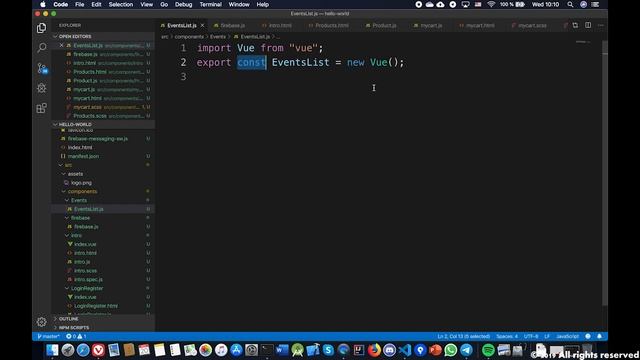Click the feedback smiley in status bar
This screenshot has width=640, height=360.
coord(588,336)
